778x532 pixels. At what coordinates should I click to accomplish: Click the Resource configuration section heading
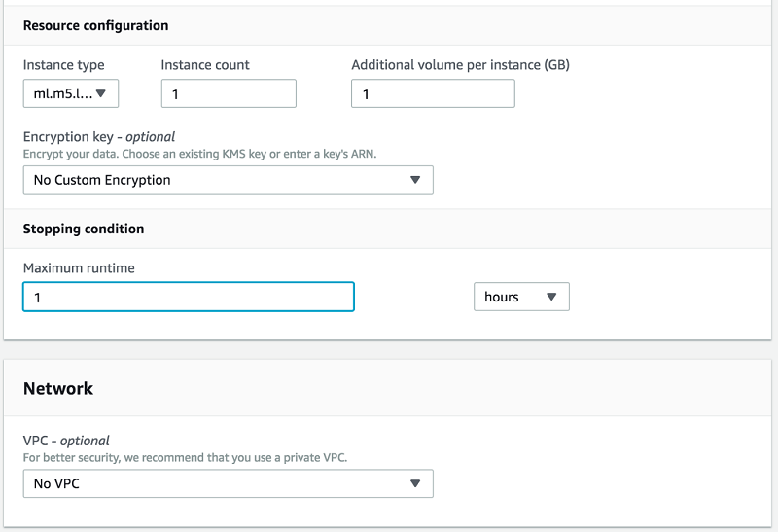pyautogui.click(x=95, y=25)
